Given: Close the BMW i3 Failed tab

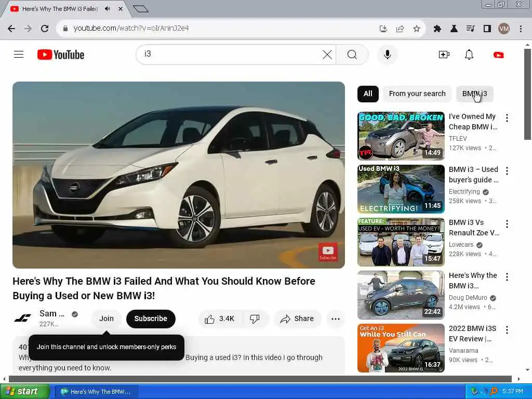Looking at the screenshot, I should click(x=120, y=9).
